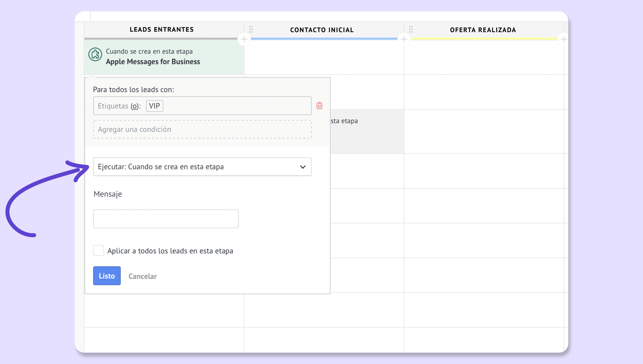Screen dimensions: 643x364
Task: Click the yellow color bar under Oferta Realizada
Action: 484,39
